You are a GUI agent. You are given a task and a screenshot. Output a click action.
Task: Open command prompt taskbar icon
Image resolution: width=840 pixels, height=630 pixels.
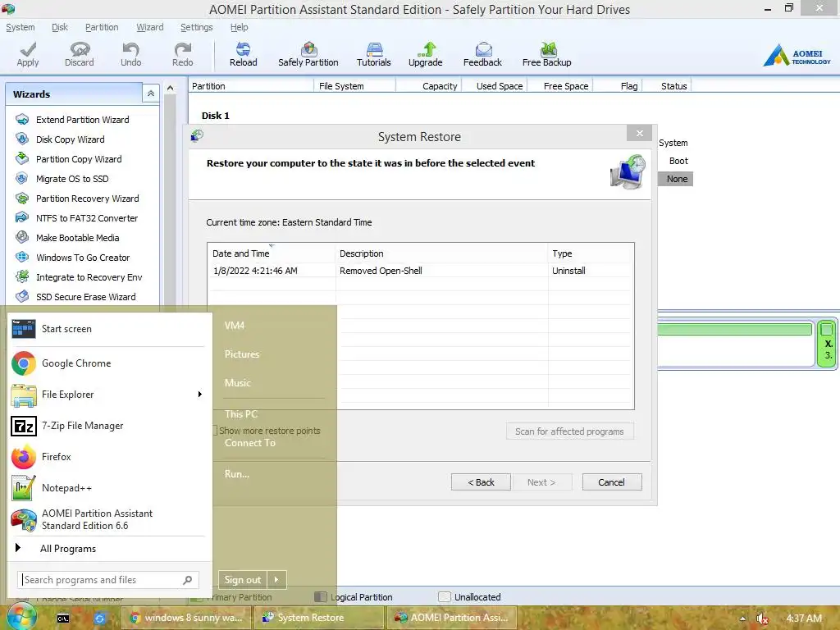(x=63, y=619)
